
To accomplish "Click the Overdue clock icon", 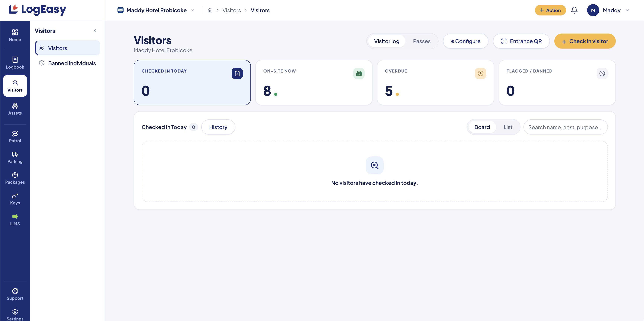I will pyautogui.click(x=480, y=73).
